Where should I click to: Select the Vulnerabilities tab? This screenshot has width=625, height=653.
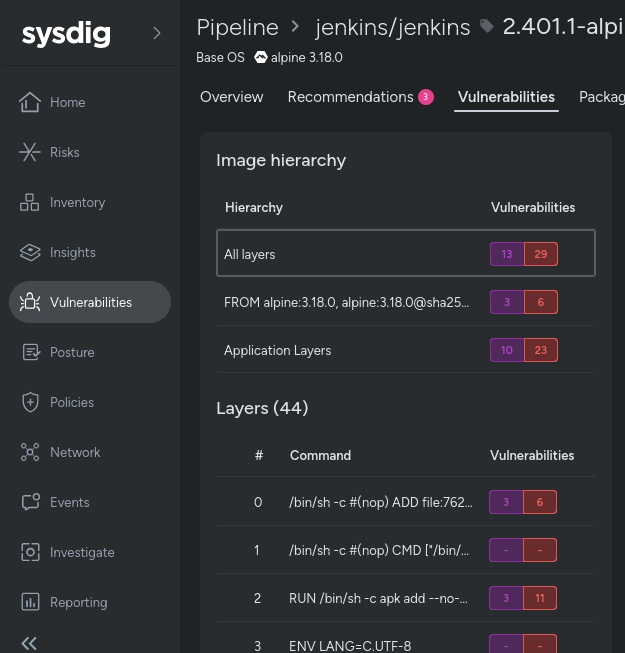click(506, 97)
